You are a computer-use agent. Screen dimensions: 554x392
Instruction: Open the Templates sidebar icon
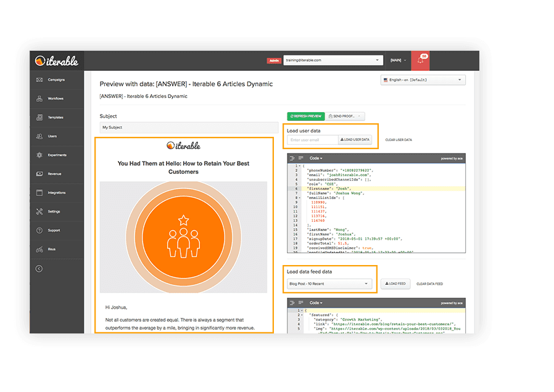coord(39,117)
